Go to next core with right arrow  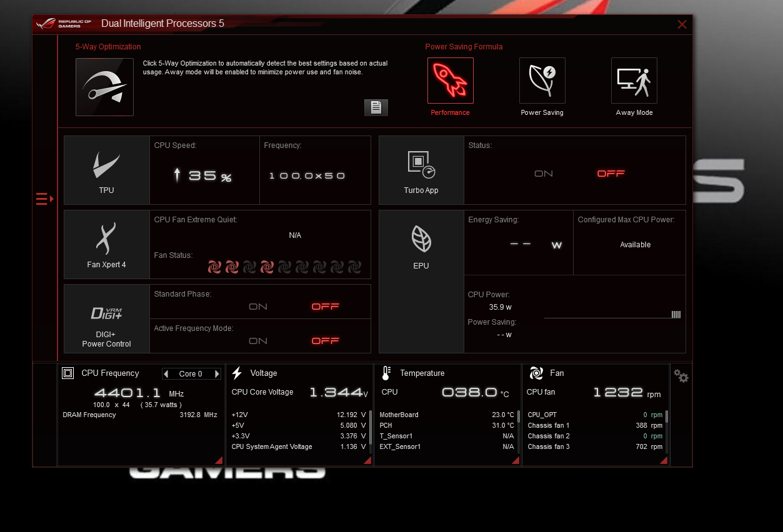(217, 374)
